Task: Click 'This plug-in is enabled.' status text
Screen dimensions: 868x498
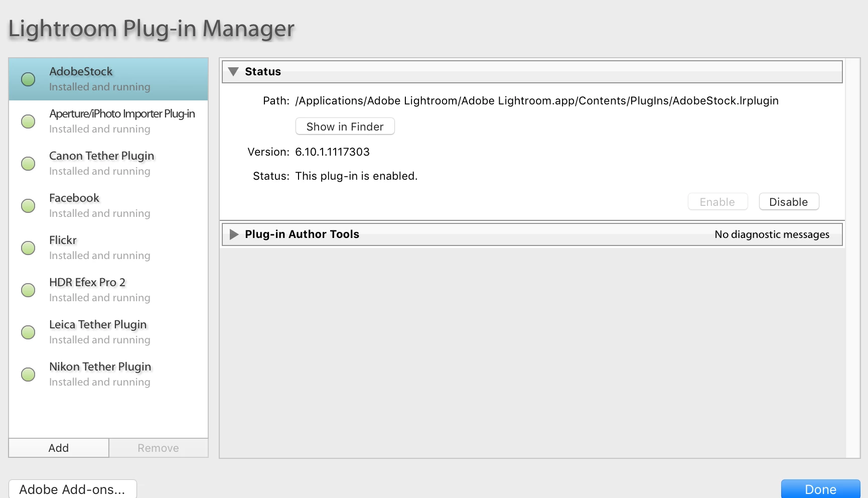Action: [x=356, y=176]
